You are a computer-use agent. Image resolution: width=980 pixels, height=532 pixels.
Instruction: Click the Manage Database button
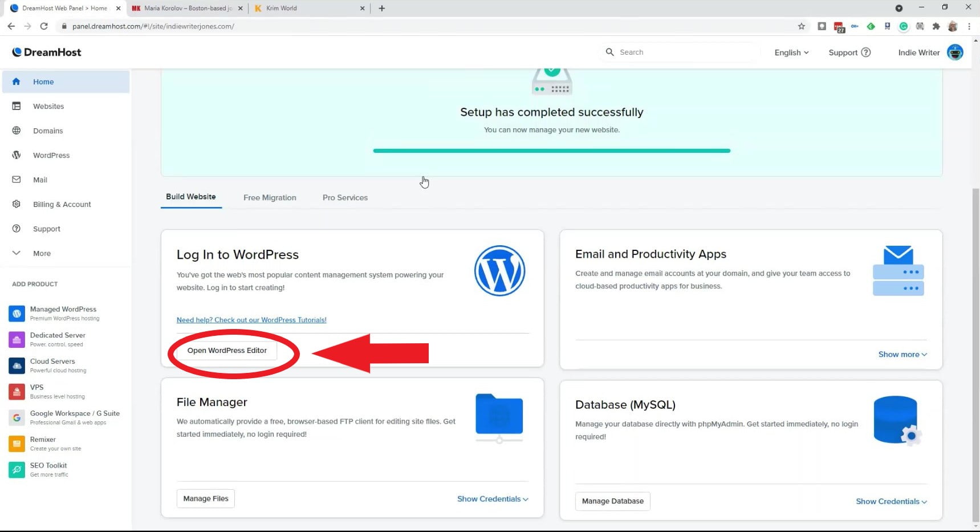pos(612,501)
